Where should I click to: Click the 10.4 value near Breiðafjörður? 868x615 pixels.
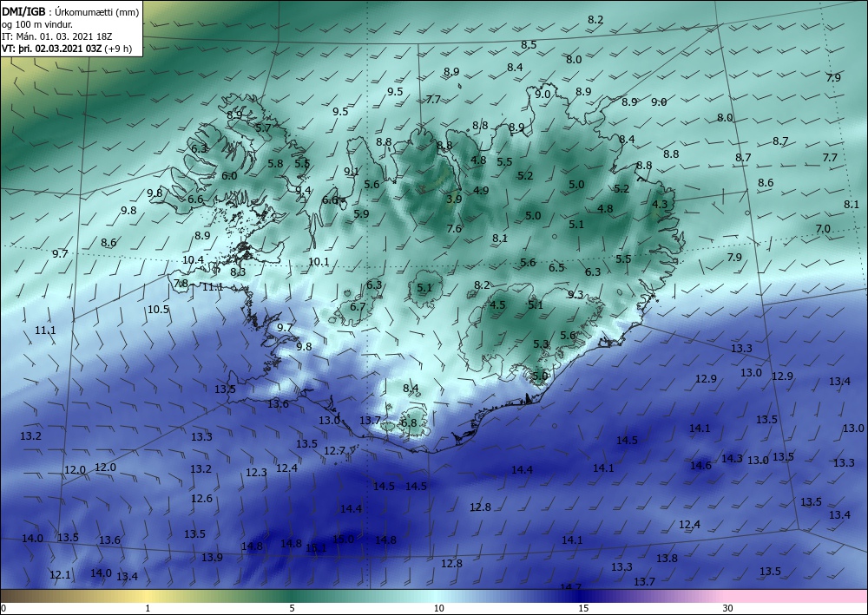pyautogui.click(x=193, y=259)
